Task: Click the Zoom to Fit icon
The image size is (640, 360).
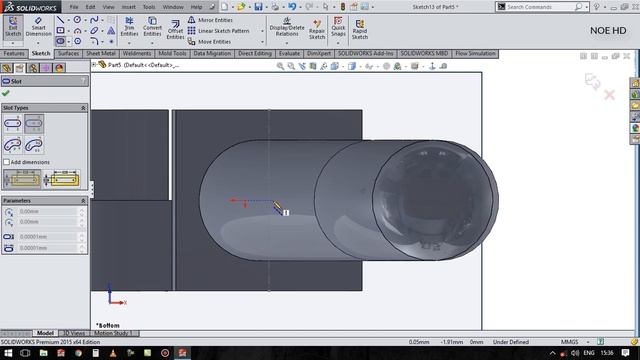Action: [280, 66]
